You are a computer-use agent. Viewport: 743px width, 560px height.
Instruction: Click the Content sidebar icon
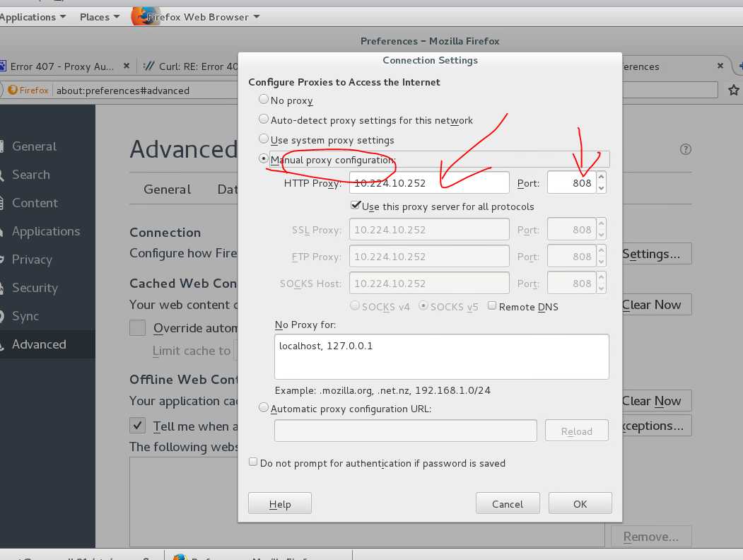2,203
